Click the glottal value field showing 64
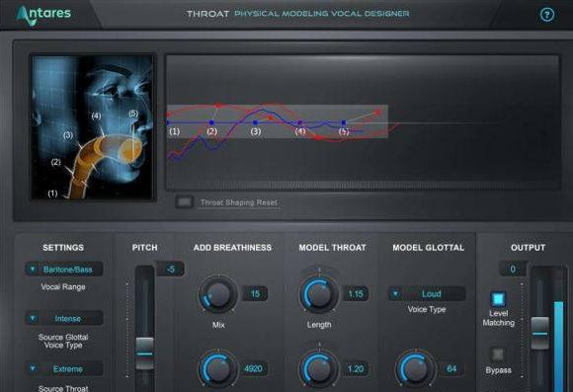Image resolution: width=573 pixels, height=392 pixels. click(x=451, y=369)
